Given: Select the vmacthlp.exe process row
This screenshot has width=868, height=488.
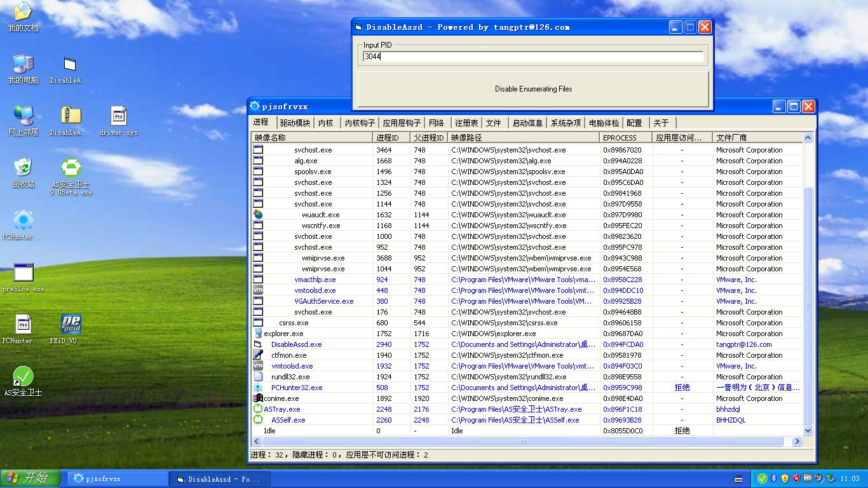Looking at the screenshot, I should [x=527, y=280].
